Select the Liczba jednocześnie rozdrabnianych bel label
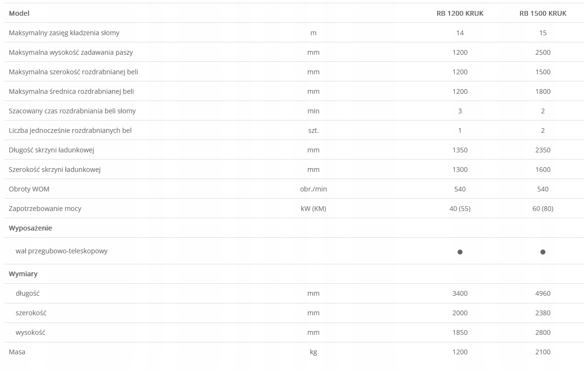Viewport: 588px width, 371px height. pyautogui.click(x=70, y=130)
